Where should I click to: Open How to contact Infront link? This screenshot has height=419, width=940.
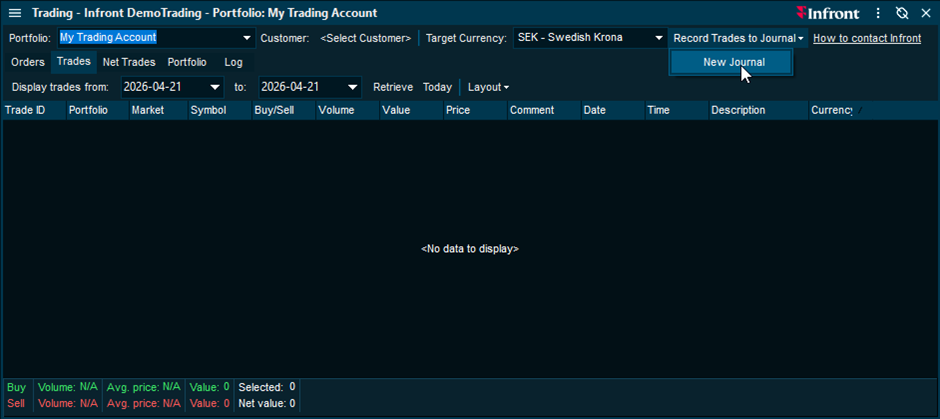[x=867, y=38]
